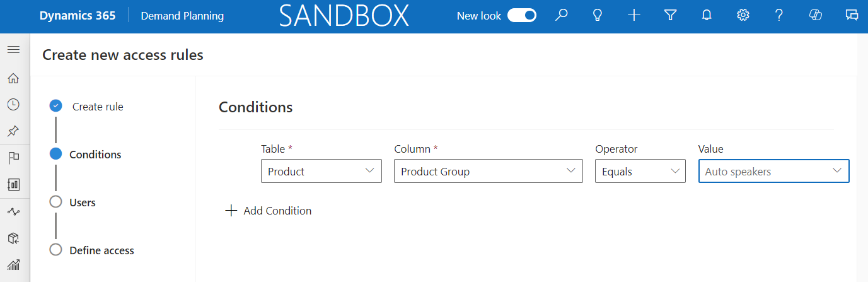The height and width of the screenshot is (282, 868).
Task: Open the Value dropdown Auto speakers
Action: [x=774, y=172]
